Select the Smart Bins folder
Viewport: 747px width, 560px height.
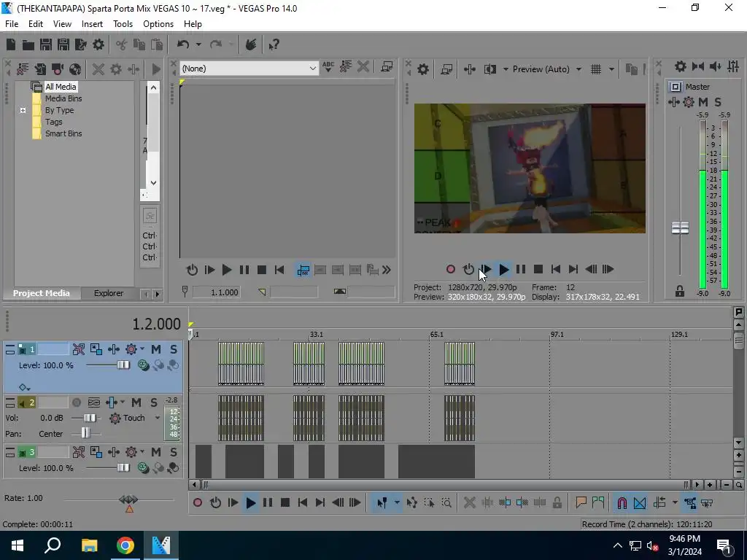tap(63, 134)
